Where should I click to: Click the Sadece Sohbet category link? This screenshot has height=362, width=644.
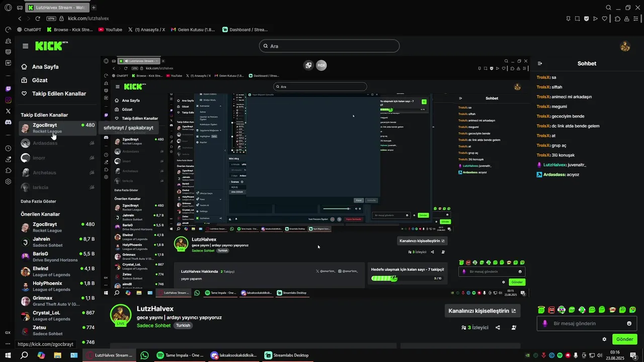153,325
